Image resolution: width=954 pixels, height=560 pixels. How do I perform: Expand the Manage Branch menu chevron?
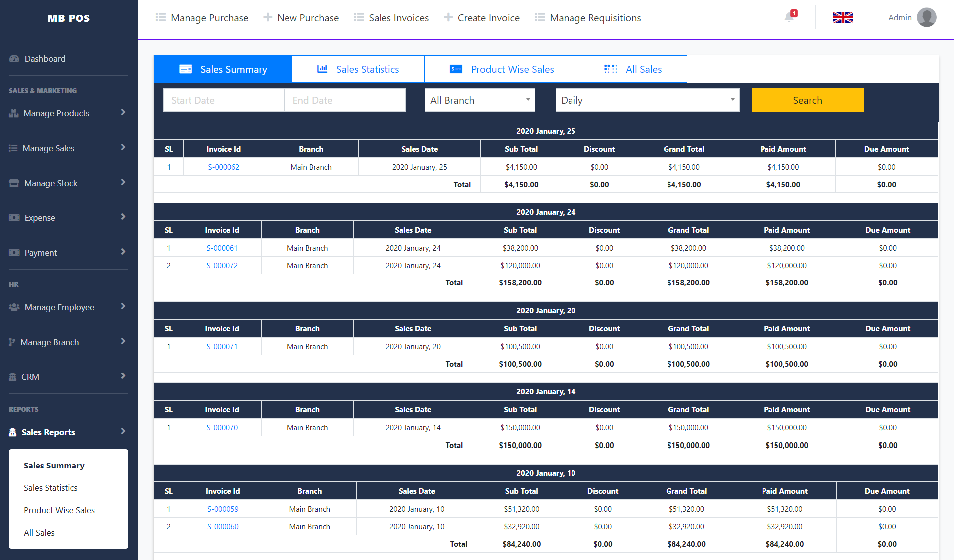[x=123, y=341]
